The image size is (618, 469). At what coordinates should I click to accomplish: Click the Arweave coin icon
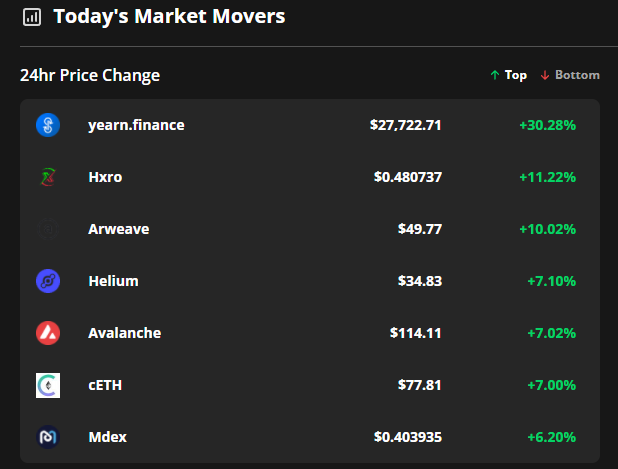point(48,229)
